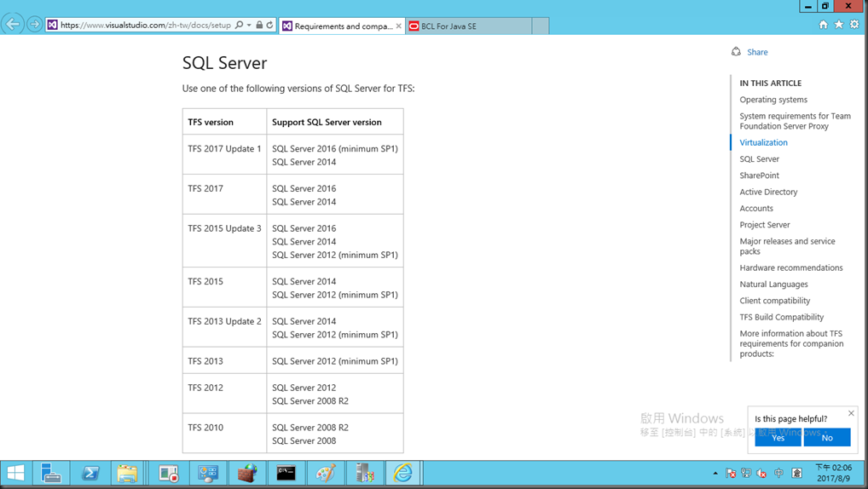Open the taskbar clock showing 02:06

pos(834,474)
